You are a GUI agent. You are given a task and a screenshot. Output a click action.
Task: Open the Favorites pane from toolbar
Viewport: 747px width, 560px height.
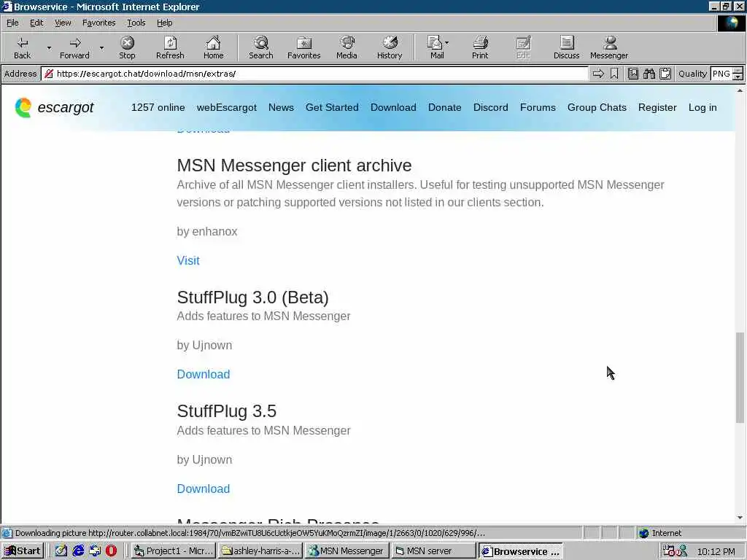tap(304, 47)
